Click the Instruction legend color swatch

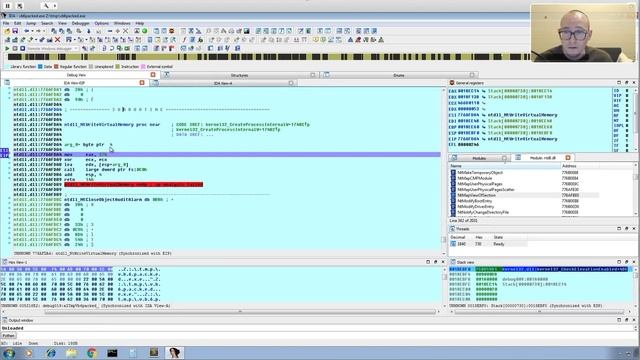(118, 67)
